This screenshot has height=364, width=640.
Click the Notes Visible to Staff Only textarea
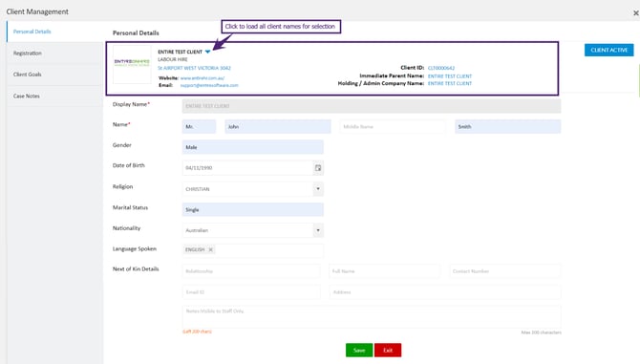[x=372, y=316]
